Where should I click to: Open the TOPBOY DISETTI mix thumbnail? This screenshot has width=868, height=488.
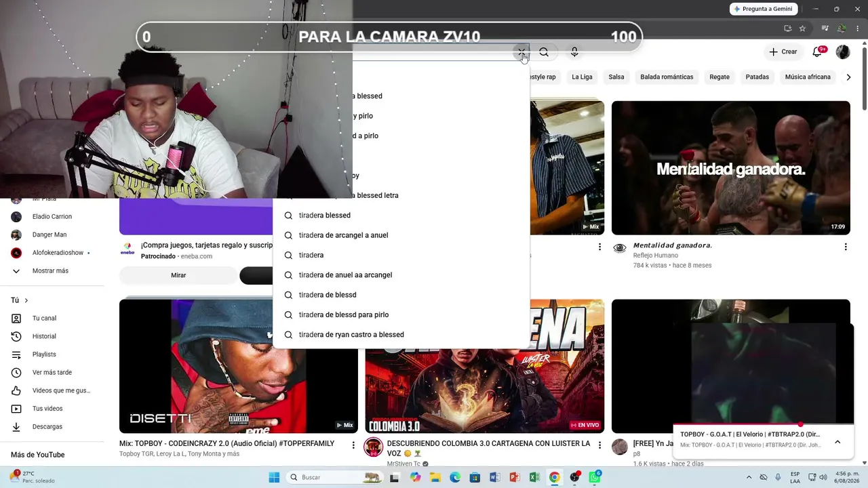(239, 366)
